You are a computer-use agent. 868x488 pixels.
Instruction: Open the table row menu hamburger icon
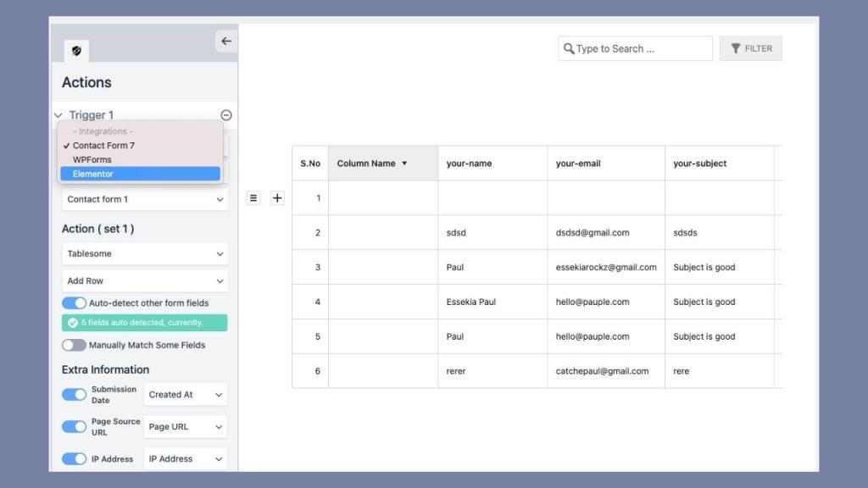click(x=253, y=197)
